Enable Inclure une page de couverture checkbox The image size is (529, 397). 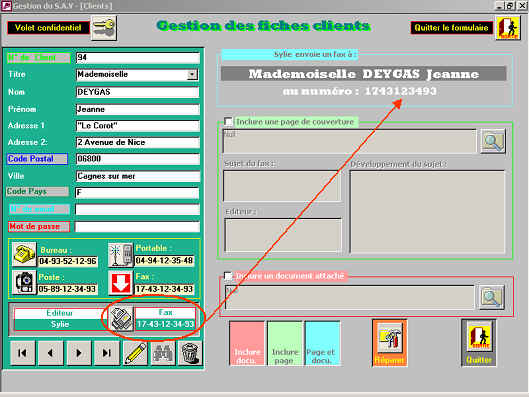[228, 121]
